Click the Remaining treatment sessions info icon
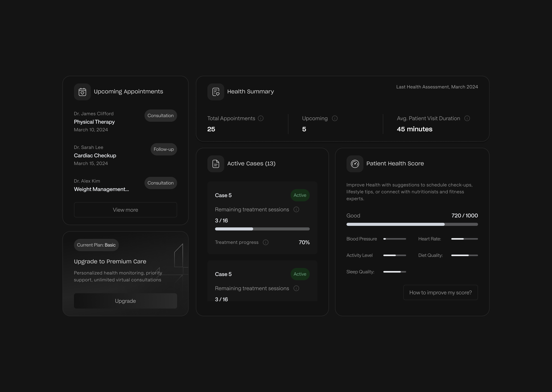Image resolution: width=552 pixels, height=392 pixels. coord(296,210)
